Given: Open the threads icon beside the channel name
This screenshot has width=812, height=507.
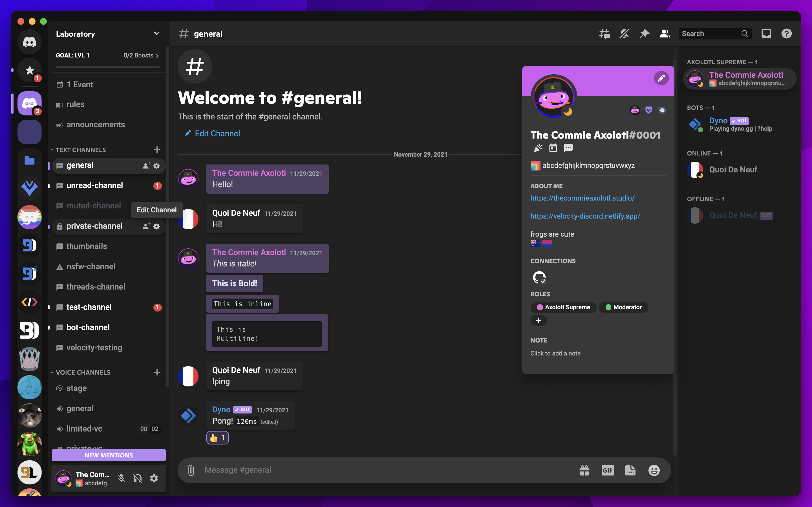Looking at the screenshot, I should 604,34.
